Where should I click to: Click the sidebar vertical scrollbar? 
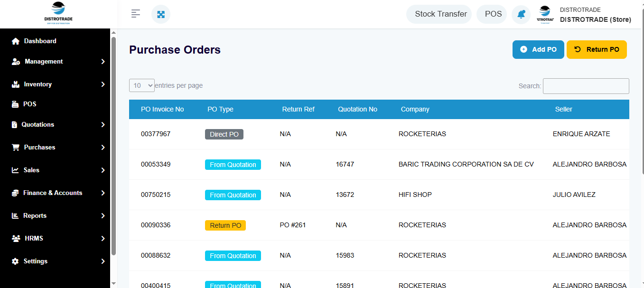113,146
